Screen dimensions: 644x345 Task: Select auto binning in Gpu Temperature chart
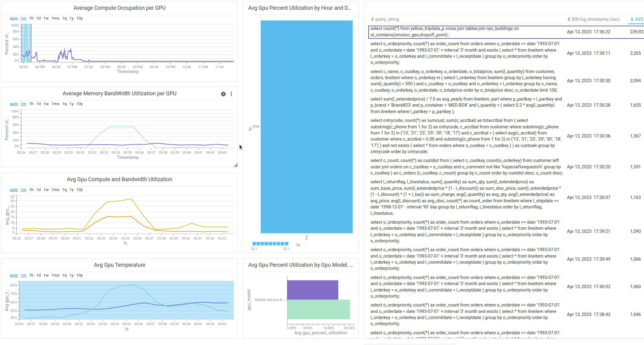(x=14, y=275)
